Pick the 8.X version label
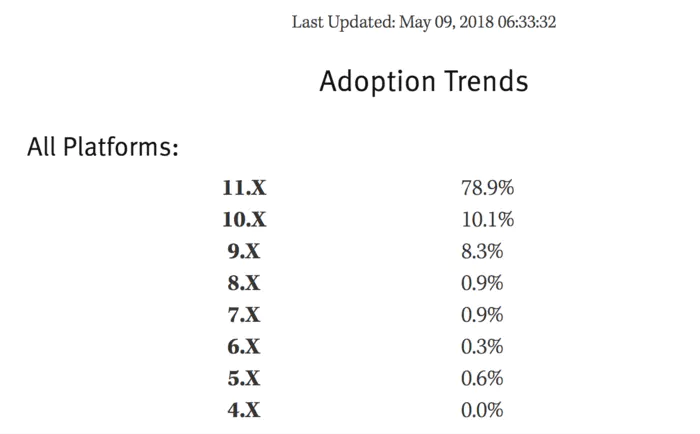This screenshot has height=434, width=700. coord(244,283)
